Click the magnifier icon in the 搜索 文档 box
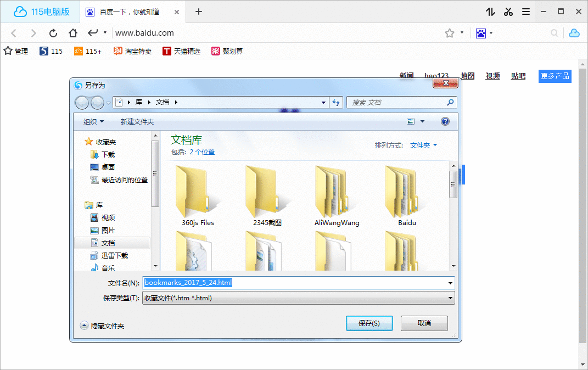The width and height of the screenshot is (588, 370). (450, 102)
